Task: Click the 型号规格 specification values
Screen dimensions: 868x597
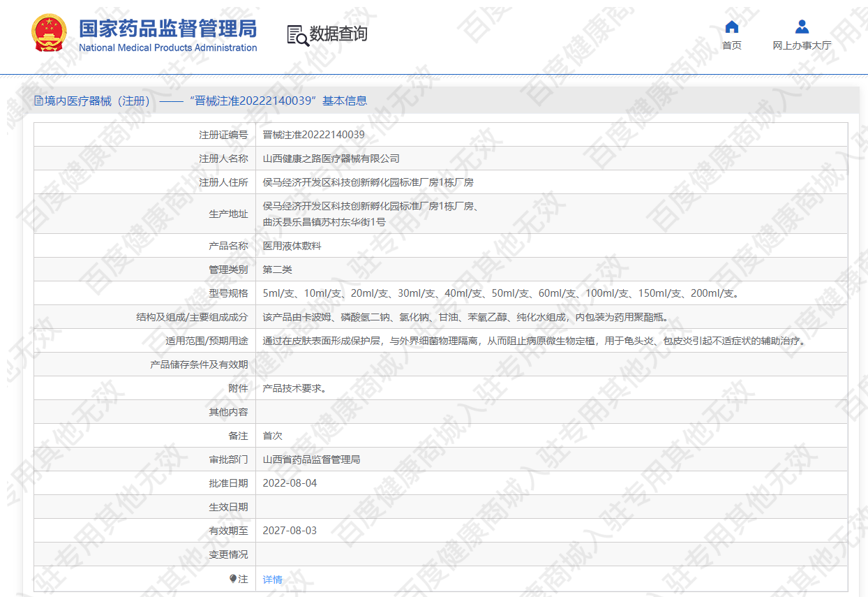Action: click(500, 293)
